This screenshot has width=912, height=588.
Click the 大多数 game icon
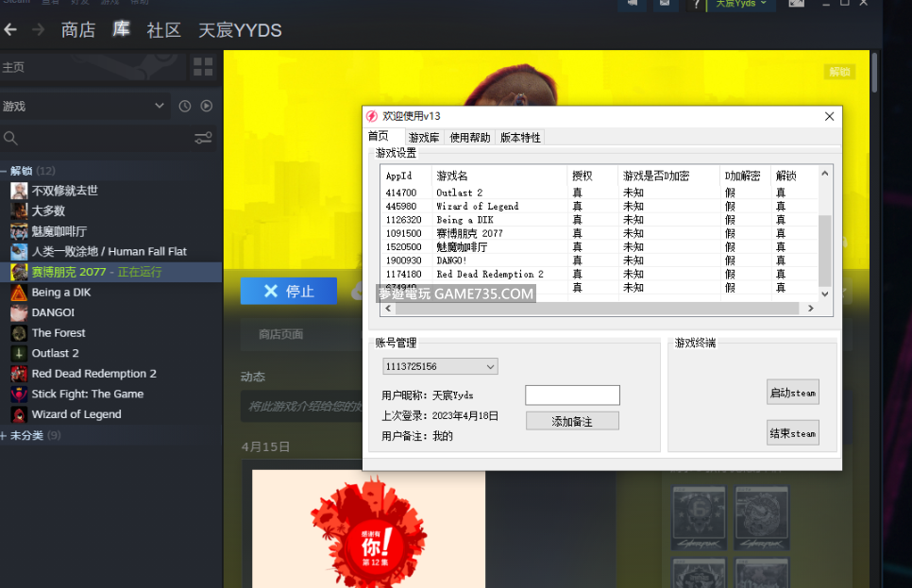click(19, 211)
